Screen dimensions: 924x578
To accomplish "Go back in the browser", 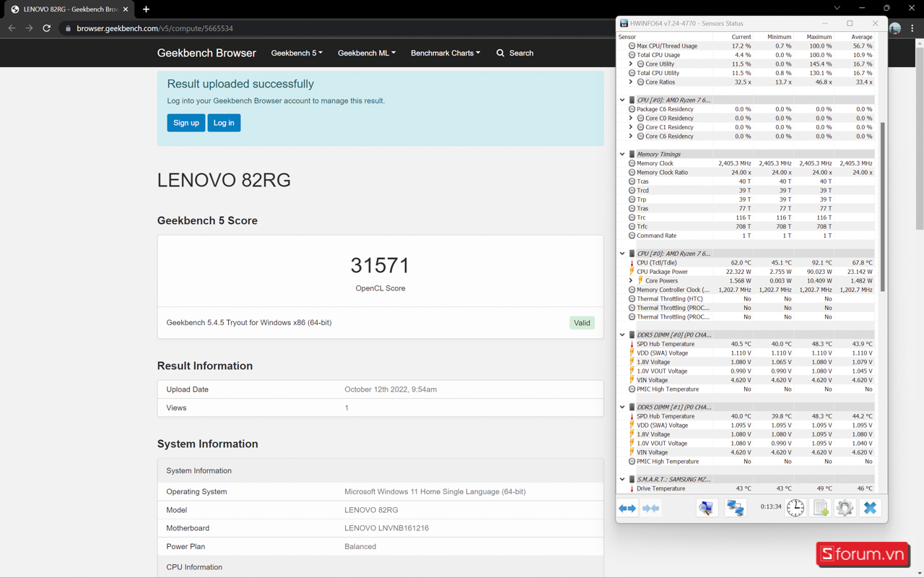I will click(12, 28).
